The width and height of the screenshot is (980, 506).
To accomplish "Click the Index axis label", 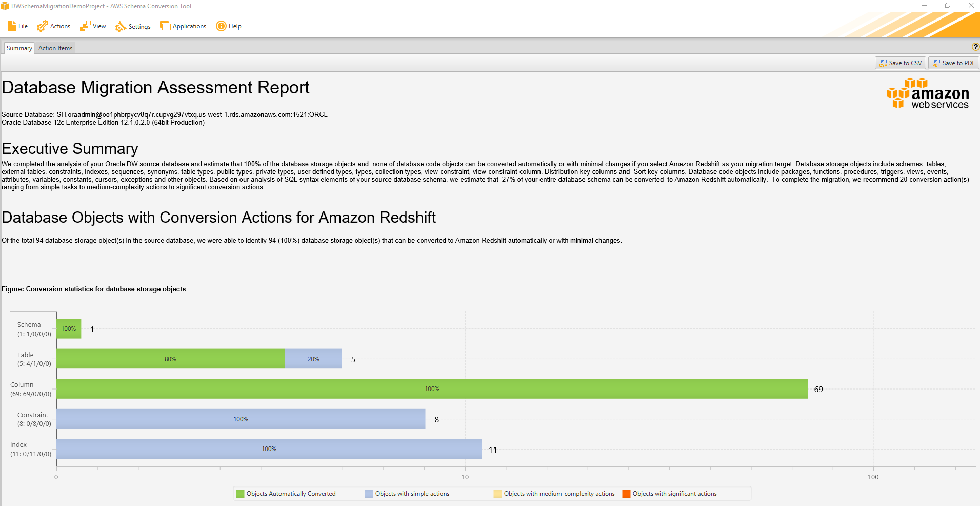I will coord(31,449).
